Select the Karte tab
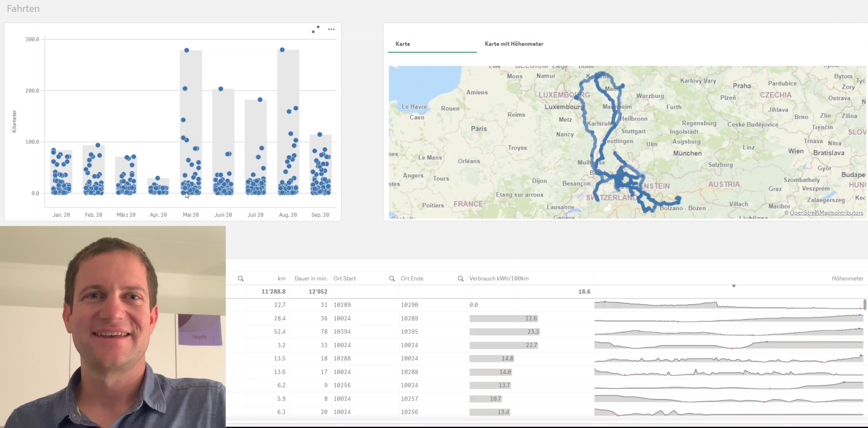This screenshot has height=428, width=868. [x=403, y=44]
